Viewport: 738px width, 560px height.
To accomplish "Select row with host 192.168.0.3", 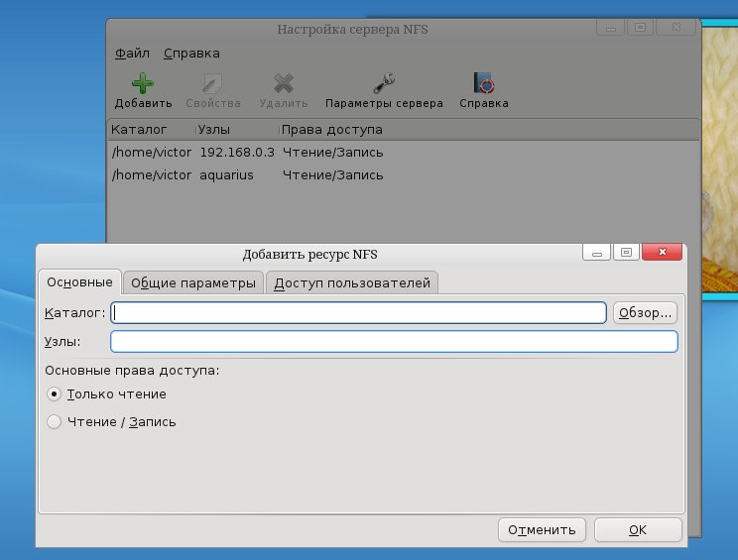I will [404, 153].
